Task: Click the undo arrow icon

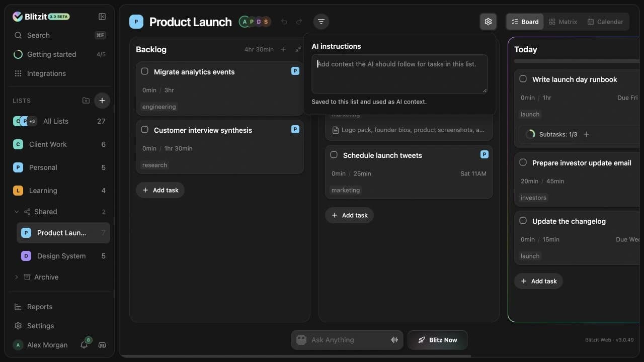Action: (x=284, y=22)
